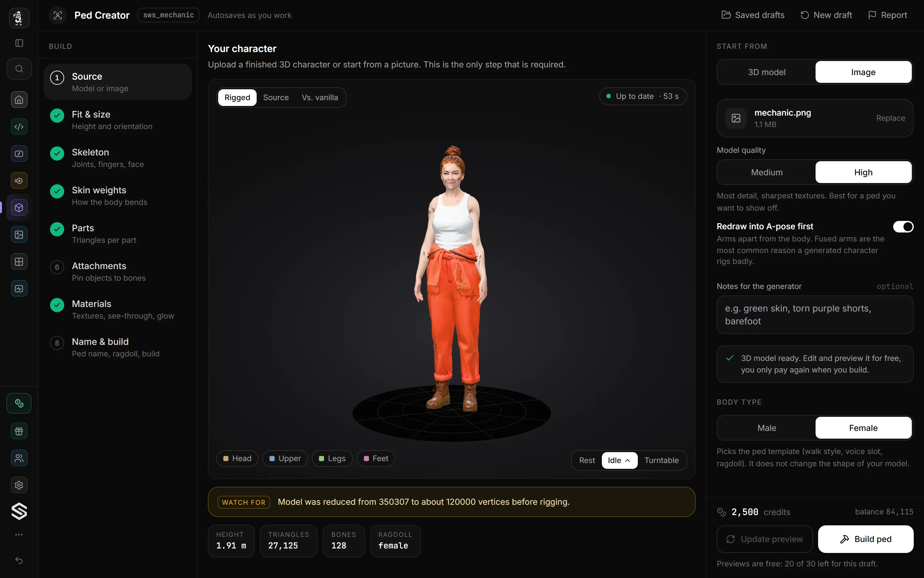
Task: Open the users team icon in the sidebar
Action: (19, 458)
